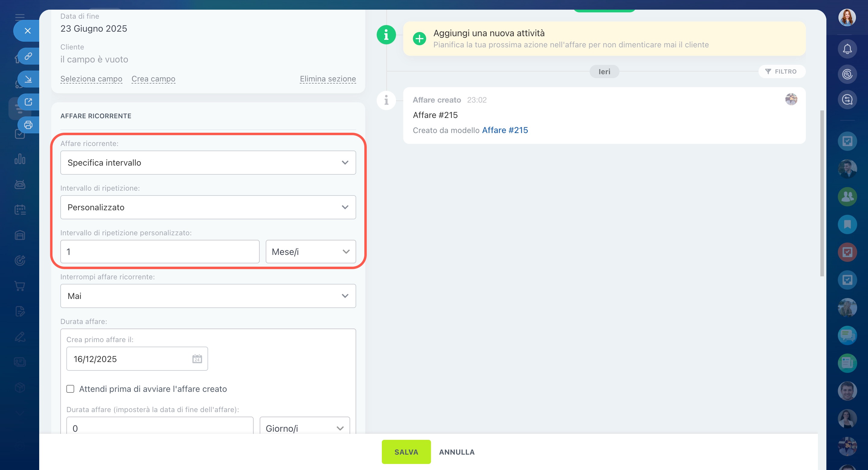Click the timeline vertical scrollbar
This screenshot has width=868, height=470.
822,193
